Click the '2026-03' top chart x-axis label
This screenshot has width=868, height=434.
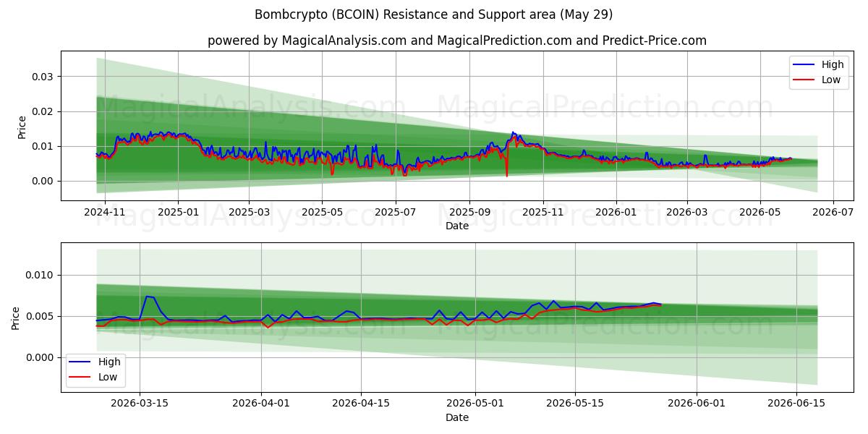click(x=686, y=213)
